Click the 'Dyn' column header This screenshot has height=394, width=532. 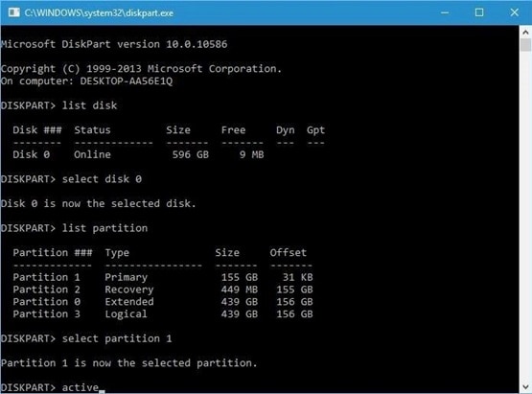[286, 130]
